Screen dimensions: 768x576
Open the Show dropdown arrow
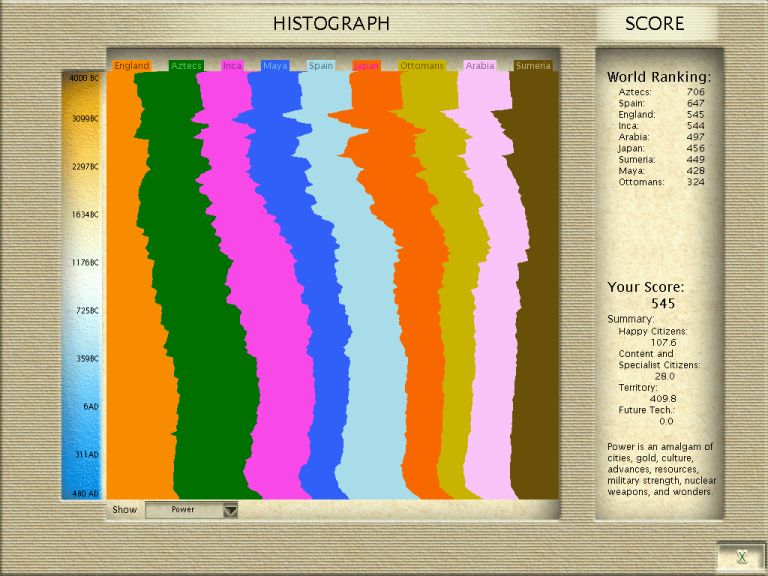pos(230,510)
